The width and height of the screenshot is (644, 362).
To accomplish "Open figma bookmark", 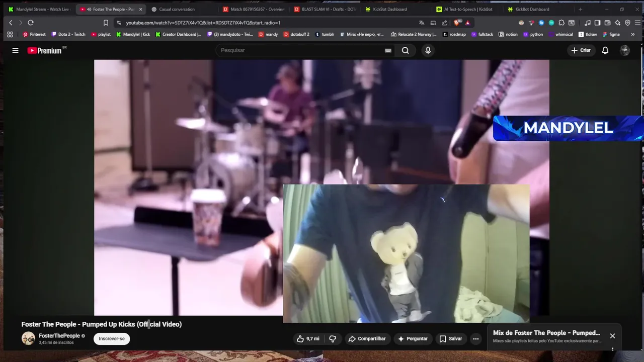I will [611, 34].
